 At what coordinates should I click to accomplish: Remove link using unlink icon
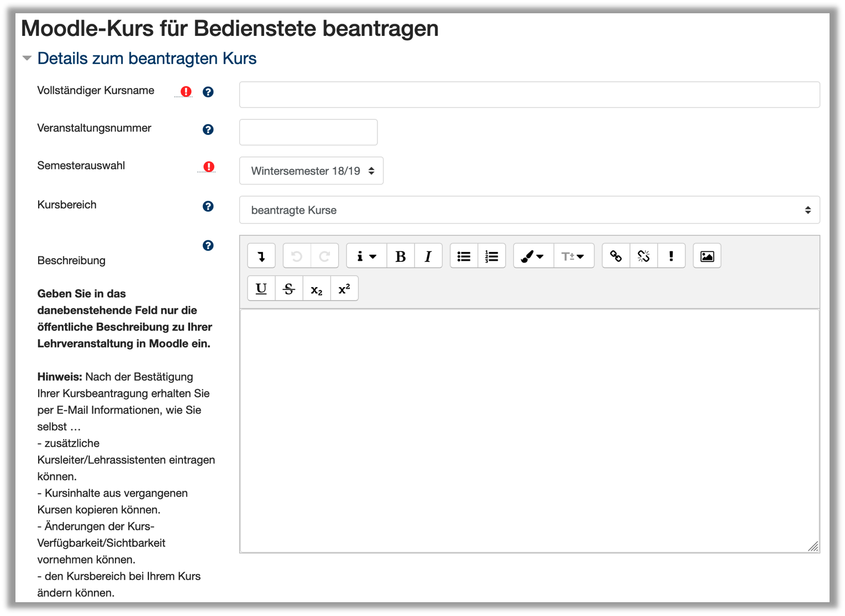coord(643,256)
